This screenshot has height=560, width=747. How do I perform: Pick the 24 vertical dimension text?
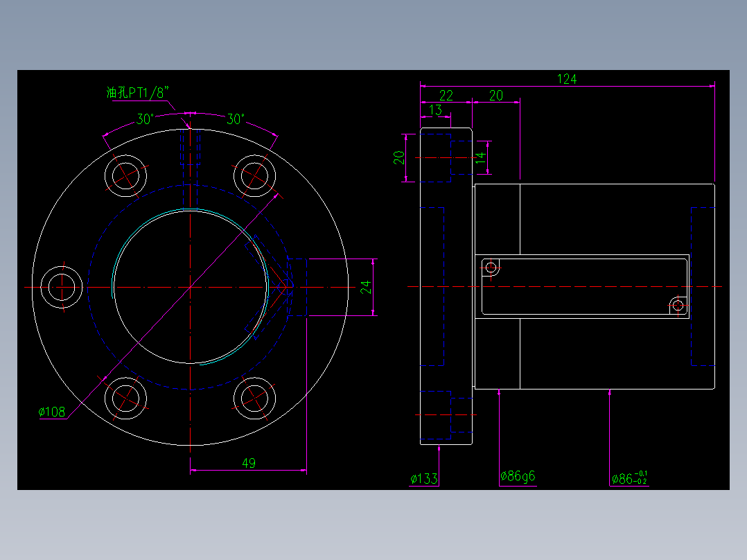point(365,287)
